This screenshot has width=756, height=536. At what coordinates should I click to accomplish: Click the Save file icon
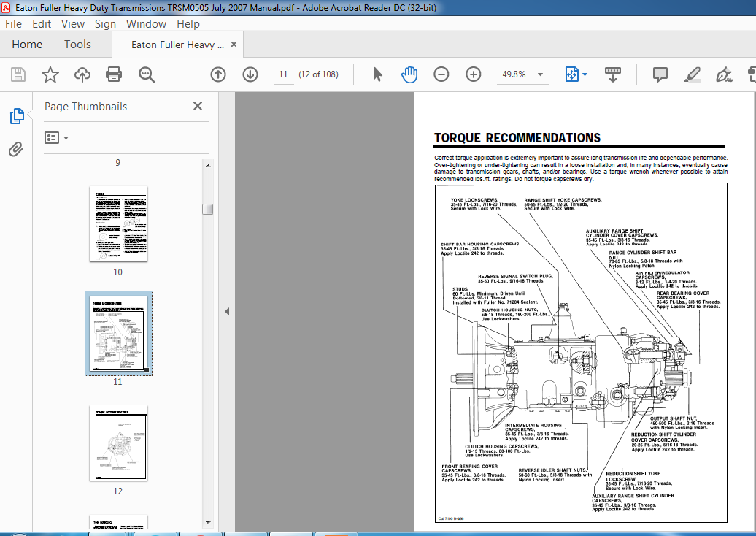[18, 74]
